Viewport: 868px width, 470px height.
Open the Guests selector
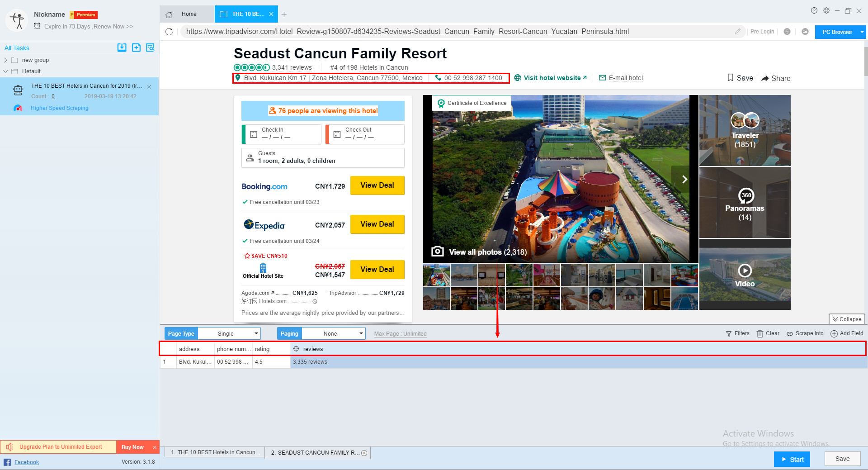point(323,158)
